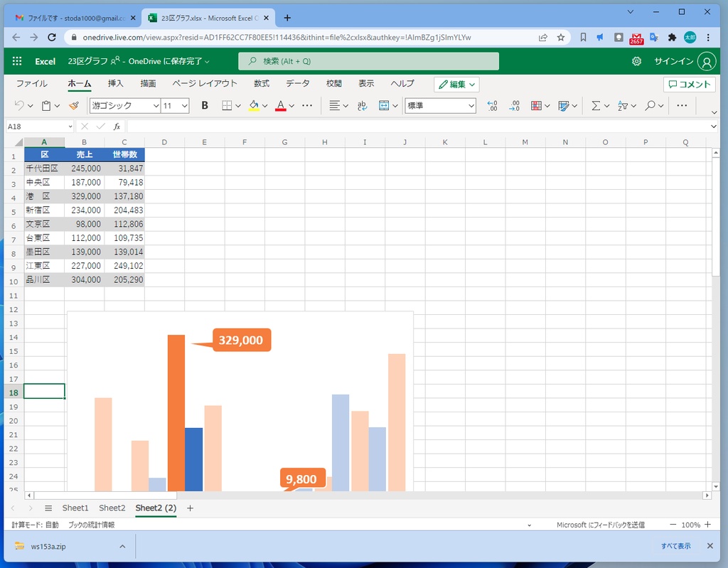Toggle bold formatting

pos(205,105)
